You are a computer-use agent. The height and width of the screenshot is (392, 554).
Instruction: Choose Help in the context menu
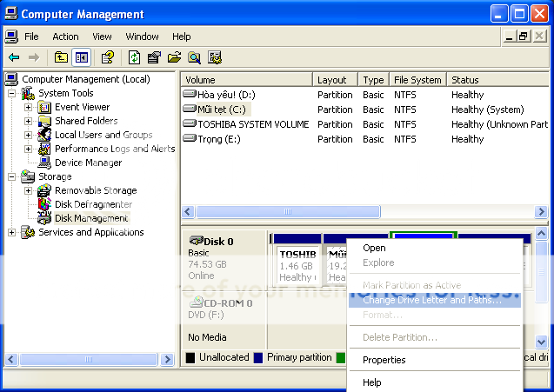pyautogui.click(x=435, y=382)
